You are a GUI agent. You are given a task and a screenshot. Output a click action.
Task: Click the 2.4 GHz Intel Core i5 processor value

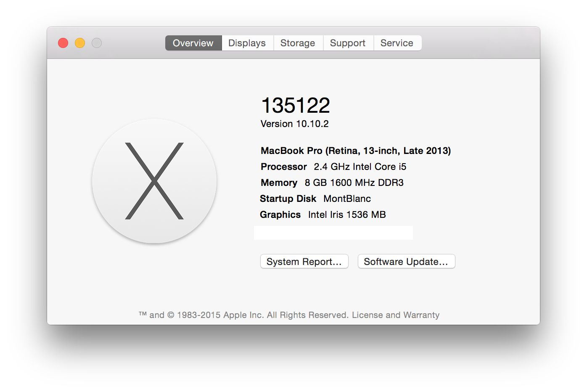pyautogui.click(x=360, y=167)
